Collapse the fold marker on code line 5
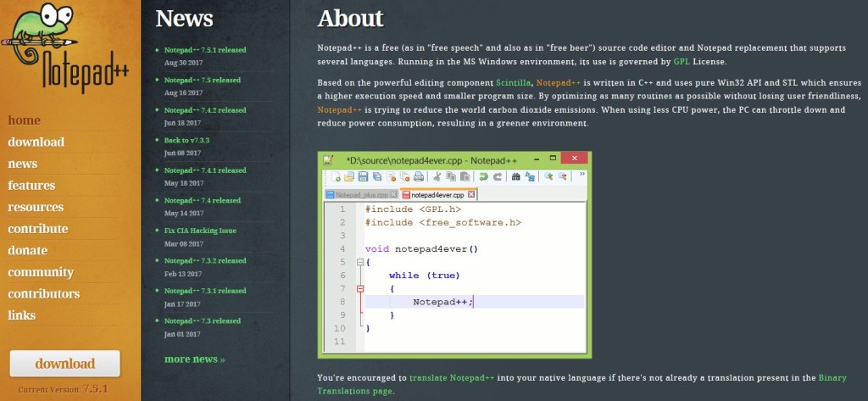The height and width of the screenshot is (401, 868). tap(360, 262)
